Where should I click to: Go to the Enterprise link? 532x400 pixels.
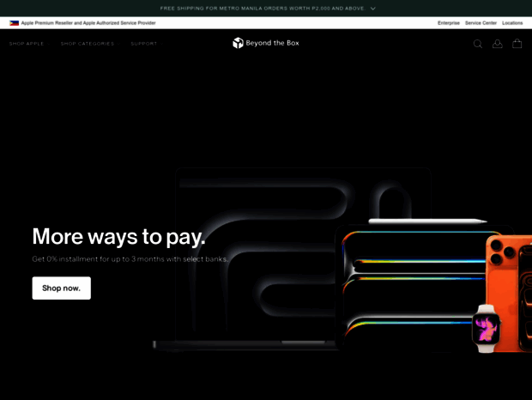point(449,23)
